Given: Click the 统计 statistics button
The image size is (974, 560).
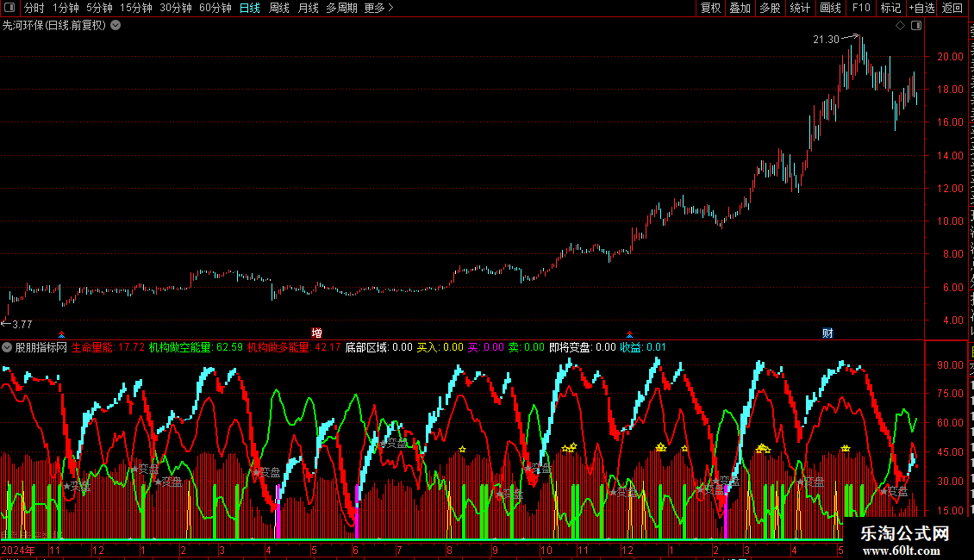Looking at the screenshot, I should 799,8.
